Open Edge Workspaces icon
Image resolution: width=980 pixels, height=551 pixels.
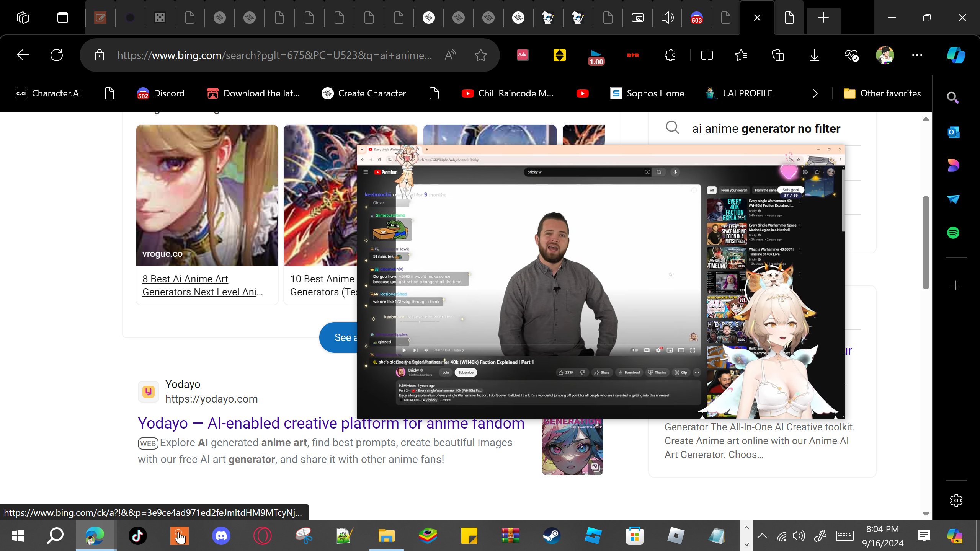(23, 18)
